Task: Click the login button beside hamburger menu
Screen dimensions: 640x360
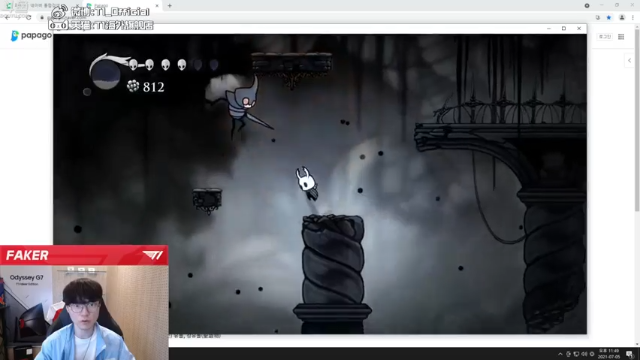Action: [x=604, y=37]
